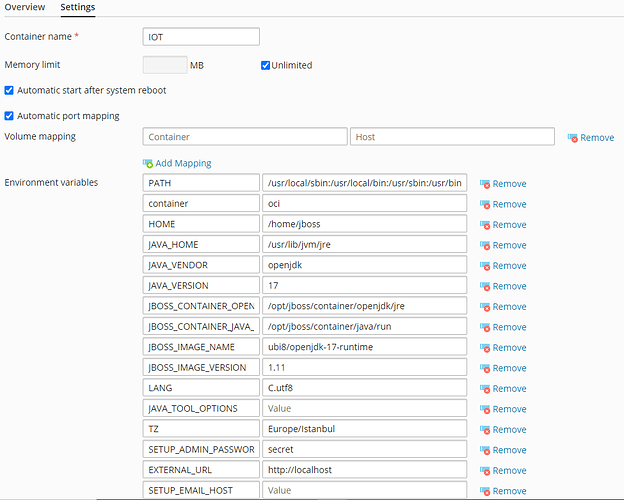Click remove icon beside JAVA_HOME variable
Viewport: 624px width, 500px height.
[485, 245]
